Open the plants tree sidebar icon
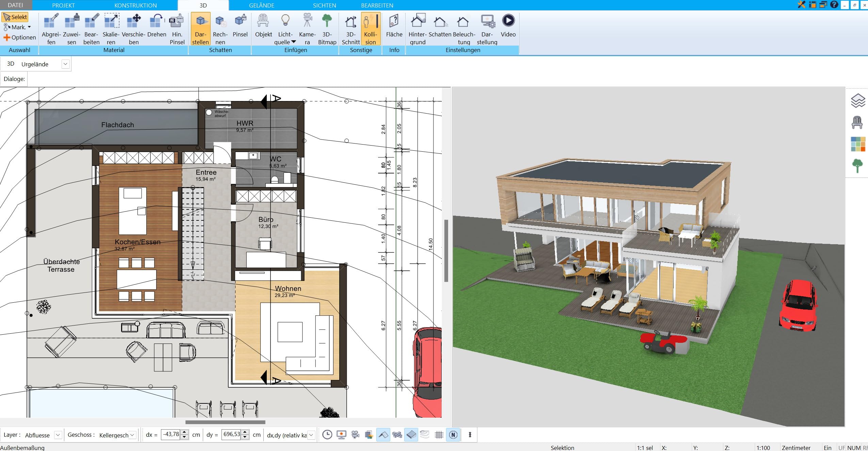 tap(857, 166)
